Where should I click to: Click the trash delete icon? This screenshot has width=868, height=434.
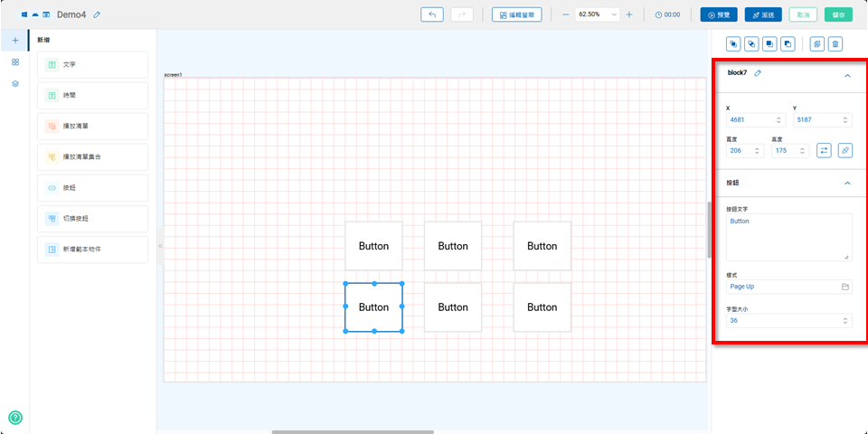point(835,43)
